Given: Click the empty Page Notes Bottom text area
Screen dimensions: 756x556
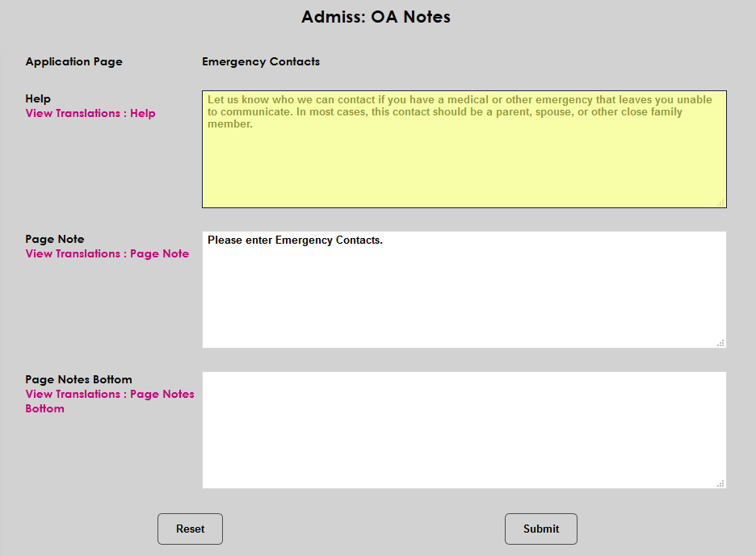Looking at the screenshot, I should tap(464, 429).
